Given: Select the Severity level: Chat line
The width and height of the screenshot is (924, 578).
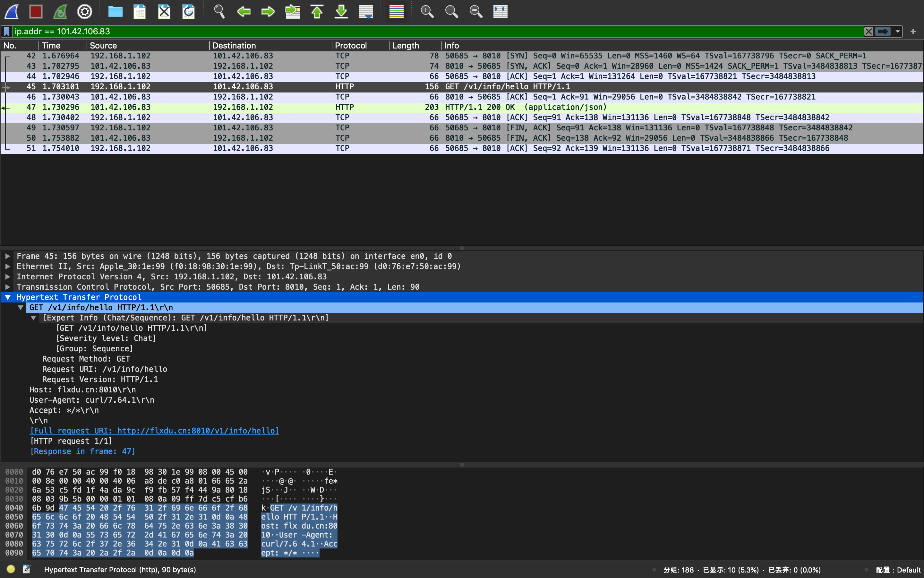Looking at the screenshot, I should 106,338.
